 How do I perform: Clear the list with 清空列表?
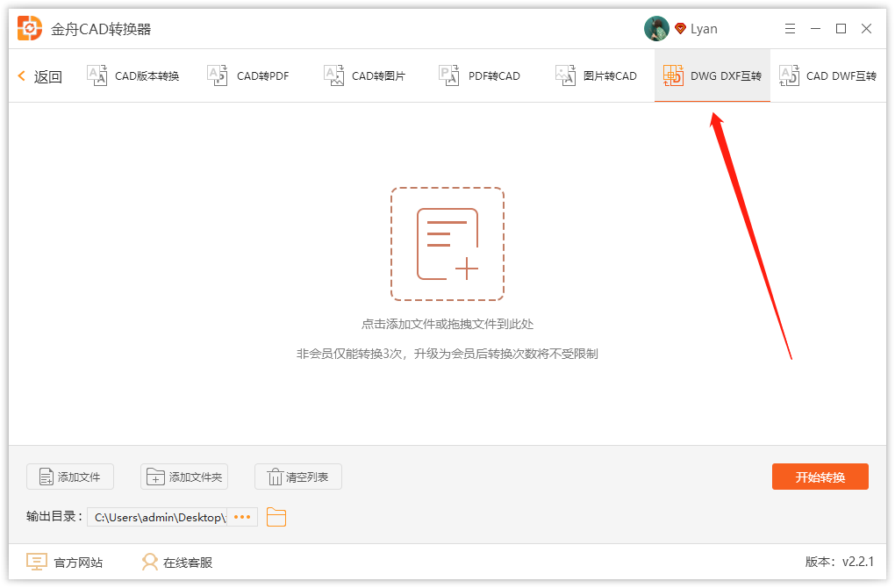298,477
